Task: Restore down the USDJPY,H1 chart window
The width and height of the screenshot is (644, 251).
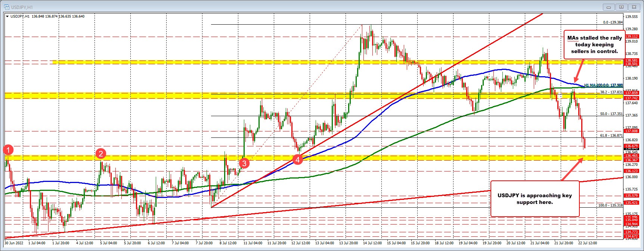Action: pos(622,7)
